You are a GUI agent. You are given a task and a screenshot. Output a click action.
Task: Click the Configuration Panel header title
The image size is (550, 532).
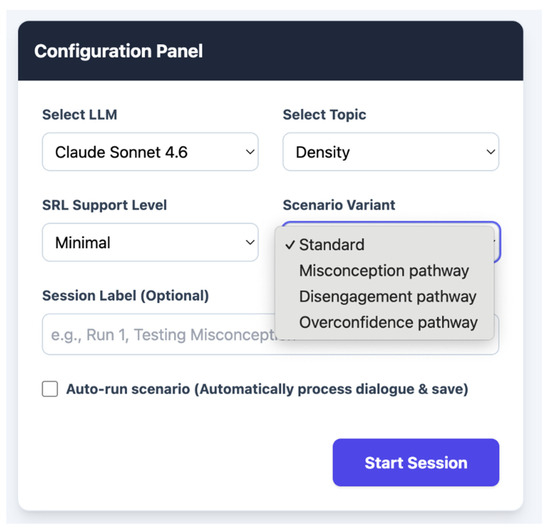coord(119,51)
